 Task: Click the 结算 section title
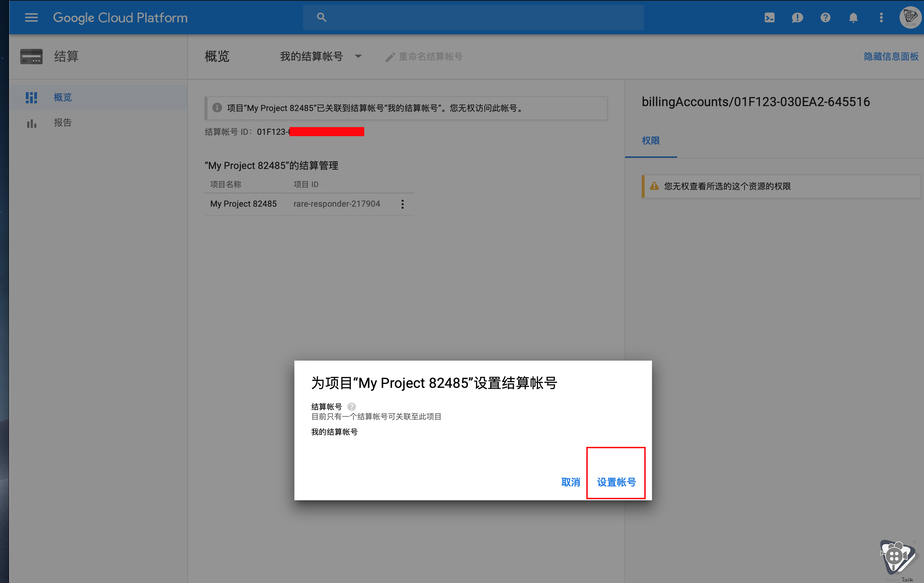tap(66, 57)
